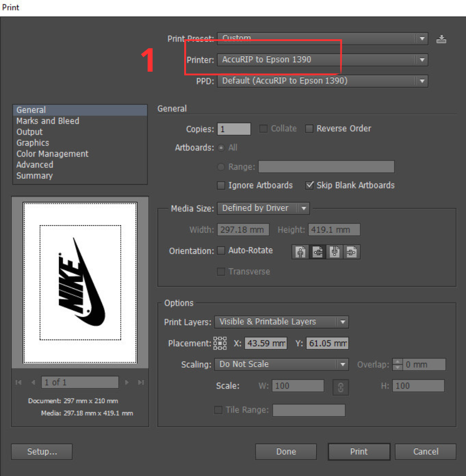Toggle the Transverse checkbox
Screen dimensions: 466x476
(x=221, y=272)
